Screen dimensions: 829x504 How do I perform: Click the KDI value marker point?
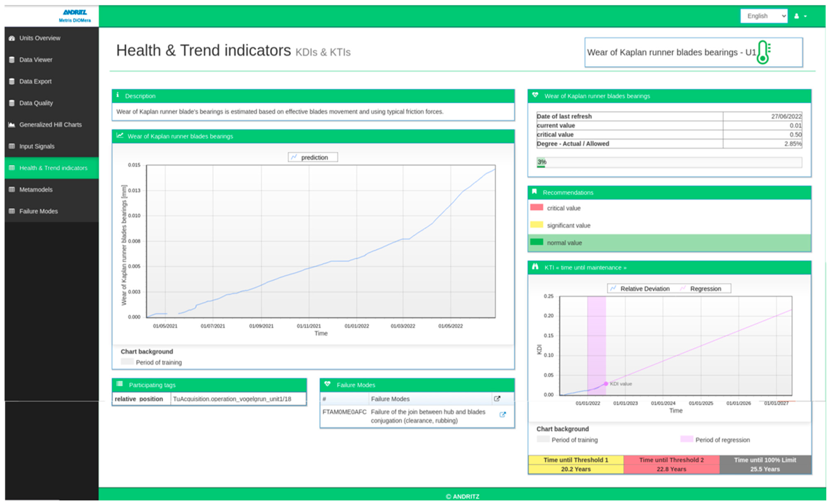pos(606,384)
